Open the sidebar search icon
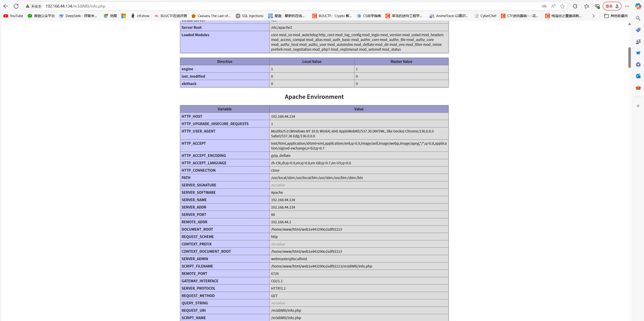Image resolution: width=644 pixels, height=321 pixels. tap(638, 18)
